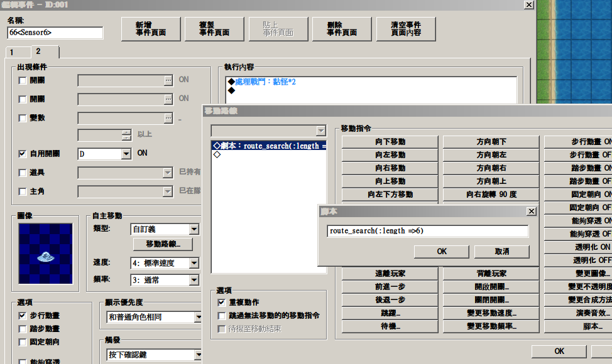Click the first 開關 ellipsis browse button
612x364 pixels.
[168, 80]
